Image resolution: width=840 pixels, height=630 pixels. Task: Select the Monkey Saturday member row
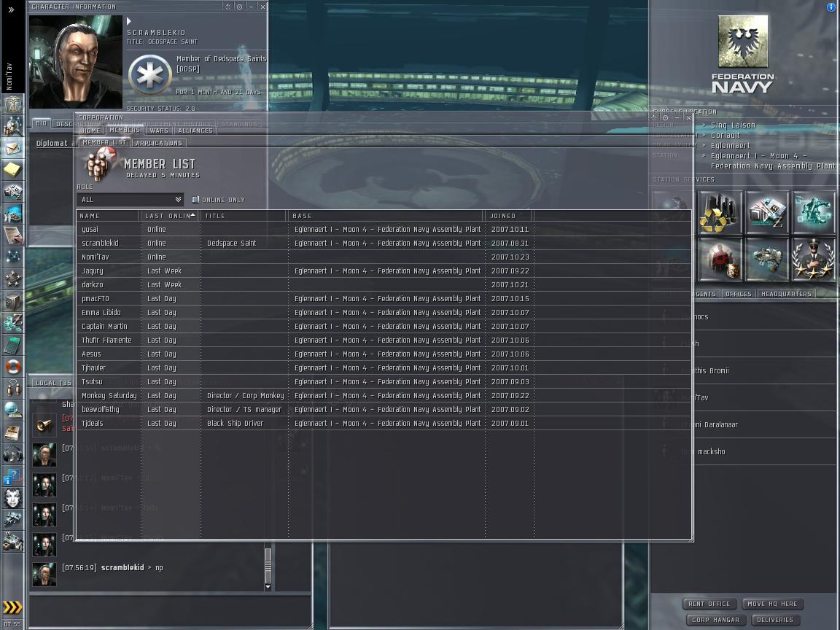point(384,395)
